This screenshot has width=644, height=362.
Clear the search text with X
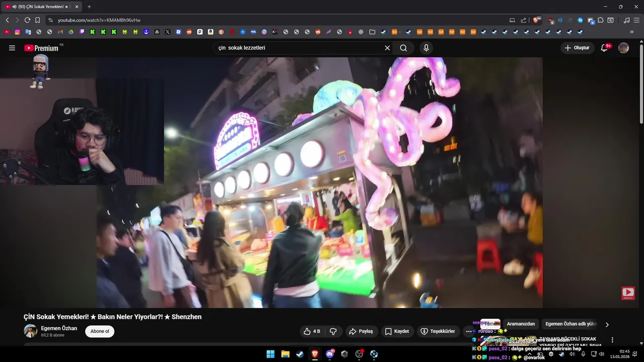click(x=387, y=48)
